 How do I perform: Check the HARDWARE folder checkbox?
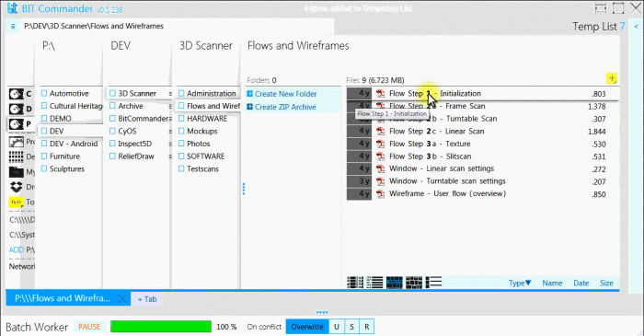pos(181,119)
